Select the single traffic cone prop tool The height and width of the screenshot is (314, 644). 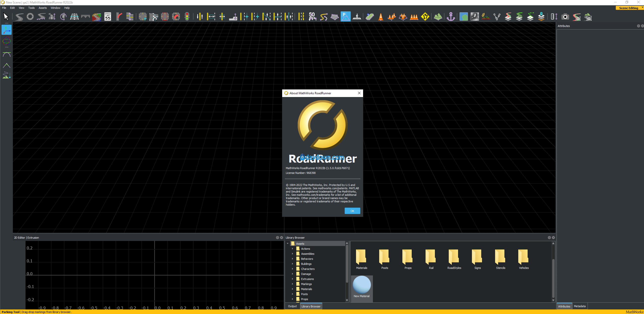[x=381, y=17]
